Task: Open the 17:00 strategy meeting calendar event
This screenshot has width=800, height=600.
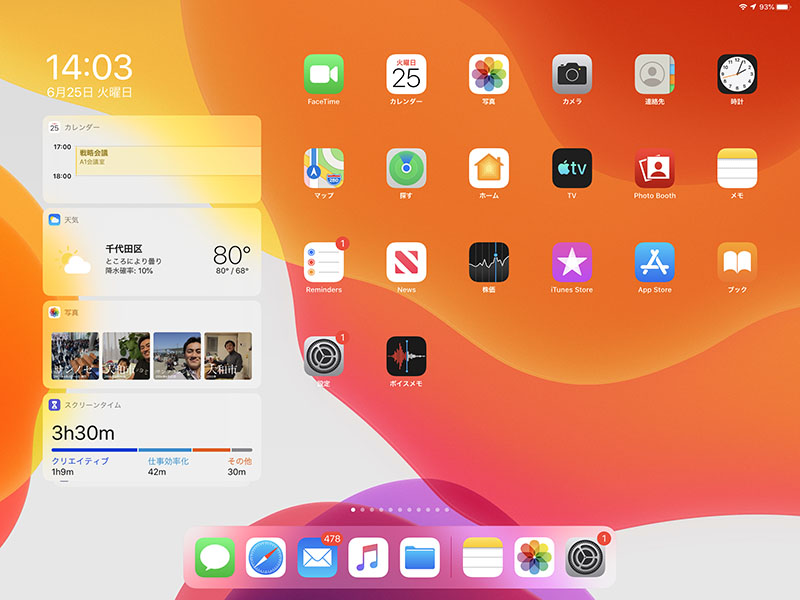Action: [168, 161]
